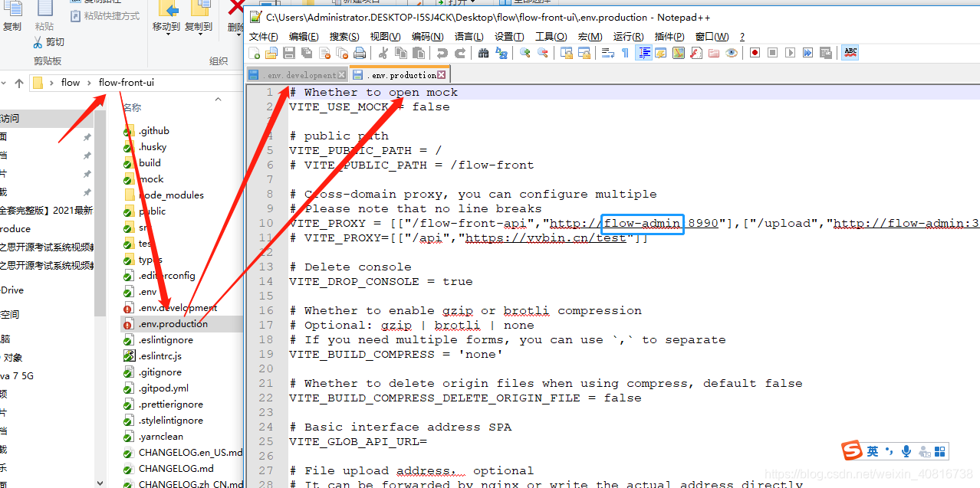Cut selection using the scissors toolbar icon
The image size is (980, 488).
pyautogui.click(x=383, y=53)
